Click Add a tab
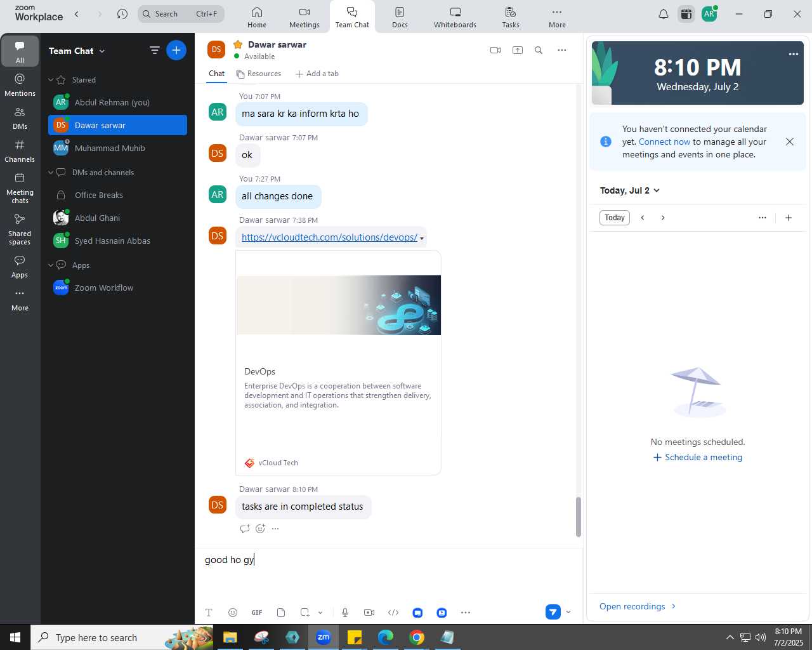The width and height of the screenshot is (812, 650). pos(317,74)
